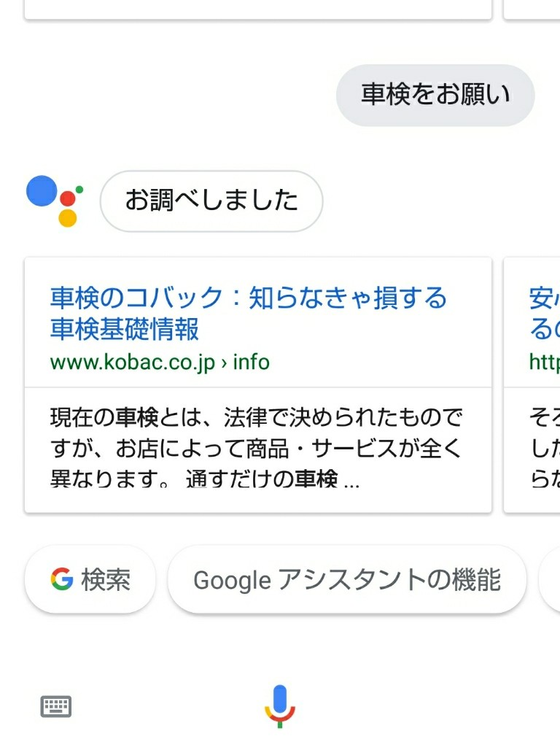Screen dimensions: 560x747
Task: Open the keyboard input icon
Action: tap(55, 706)
